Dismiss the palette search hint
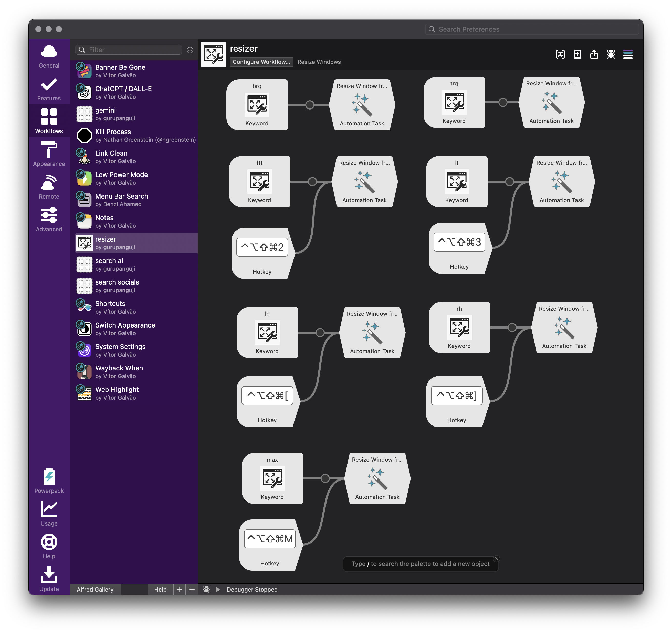Screen dimensions: 672x633 (496, 559)
